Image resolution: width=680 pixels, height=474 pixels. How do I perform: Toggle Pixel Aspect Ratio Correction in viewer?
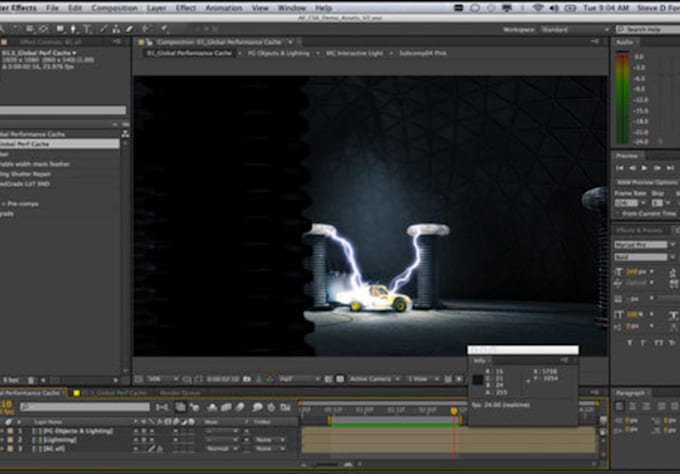[x=449, y=379]
